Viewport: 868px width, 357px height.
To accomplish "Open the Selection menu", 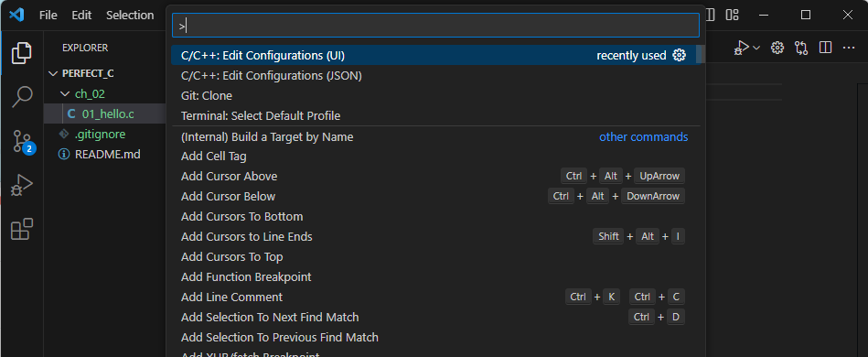I will pos(130,15).
